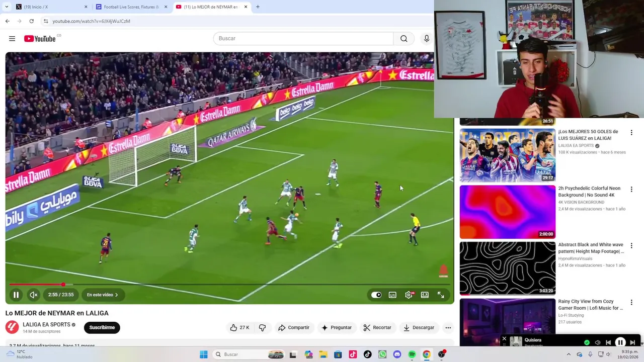Click the Recortar clip button
Viewport: 644px width, 362px height.
click(377, 328)
